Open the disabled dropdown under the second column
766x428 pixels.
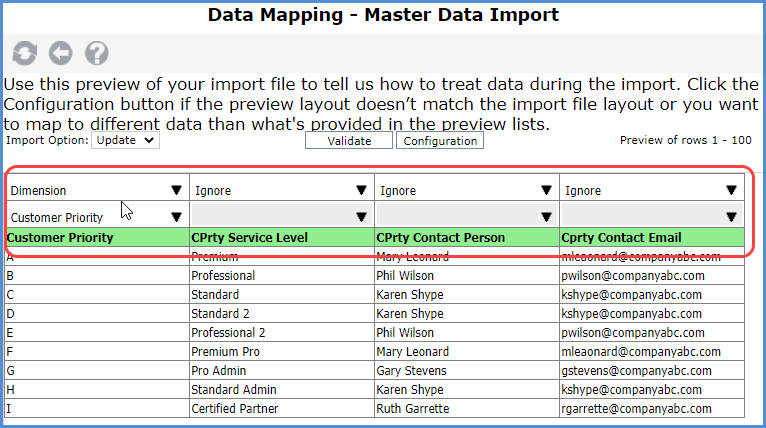click(281, 217)
